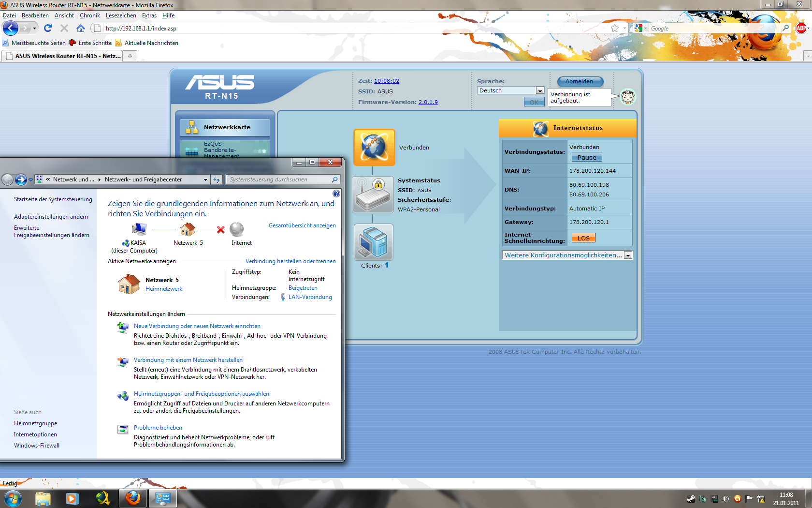Open the Chronik menu
This screenshot has width=812, height=508.
(90, 15)
